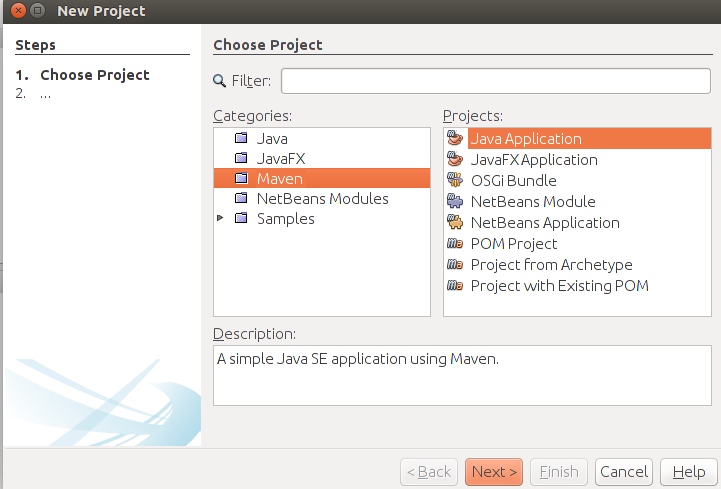Image resolution: width=721 pixels, height=489 pixels.
Task: Click the OSGi Bundle project icon
Action: pyautogui.click(x=455, y=181)
